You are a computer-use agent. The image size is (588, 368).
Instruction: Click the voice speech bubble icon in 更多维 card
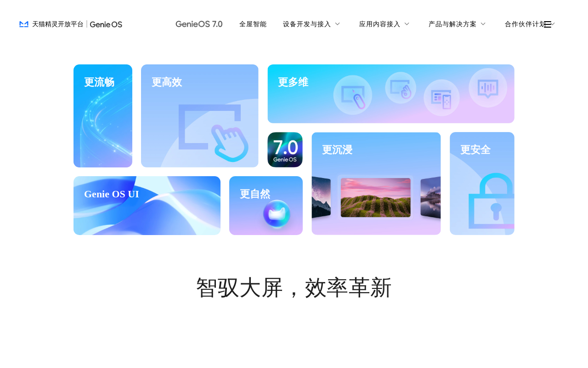pos(488,88)
